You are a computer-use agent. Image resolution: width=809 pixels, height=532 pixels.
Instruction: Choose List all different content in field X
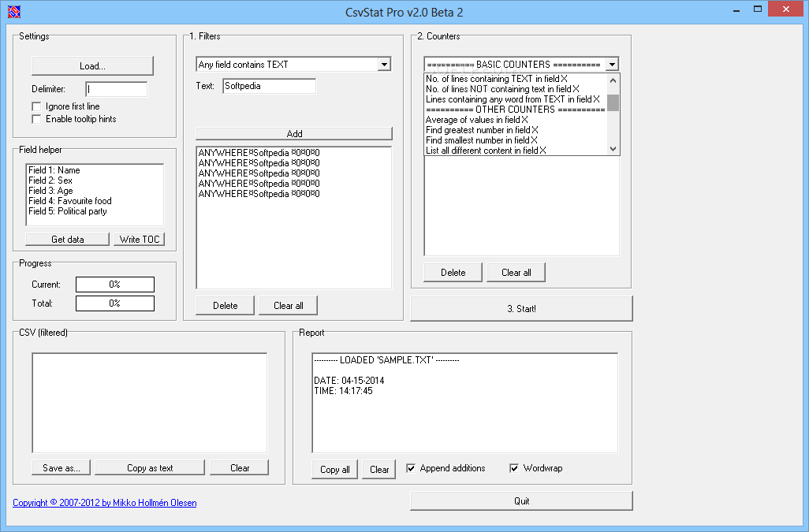pos(516,151)
